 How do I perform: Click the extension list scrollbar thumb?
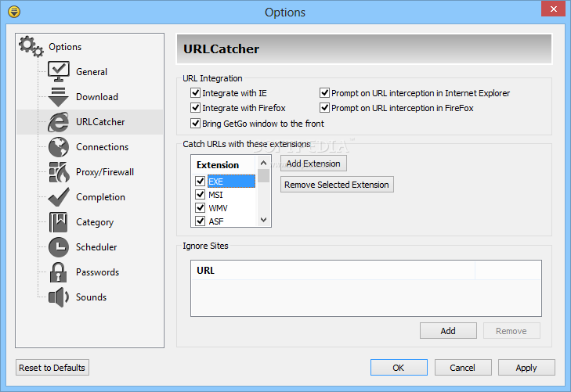click(264, 175)
